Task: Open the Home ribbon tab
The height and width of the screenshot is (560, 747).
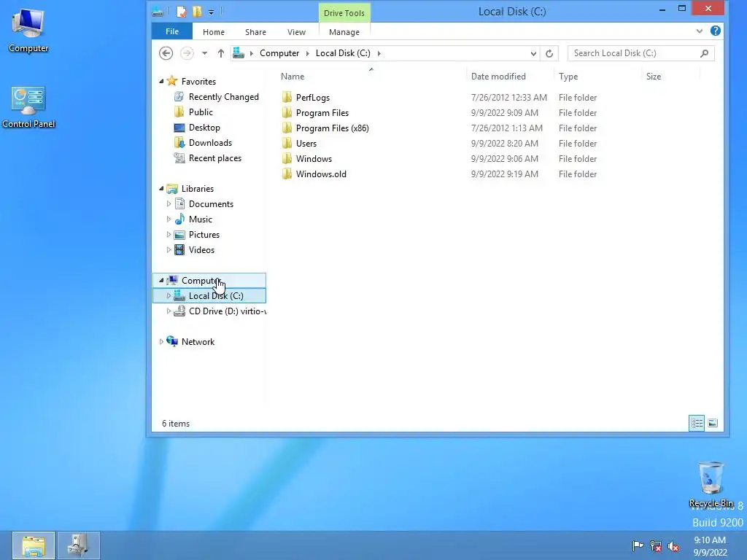Action: tap(214, 32)
